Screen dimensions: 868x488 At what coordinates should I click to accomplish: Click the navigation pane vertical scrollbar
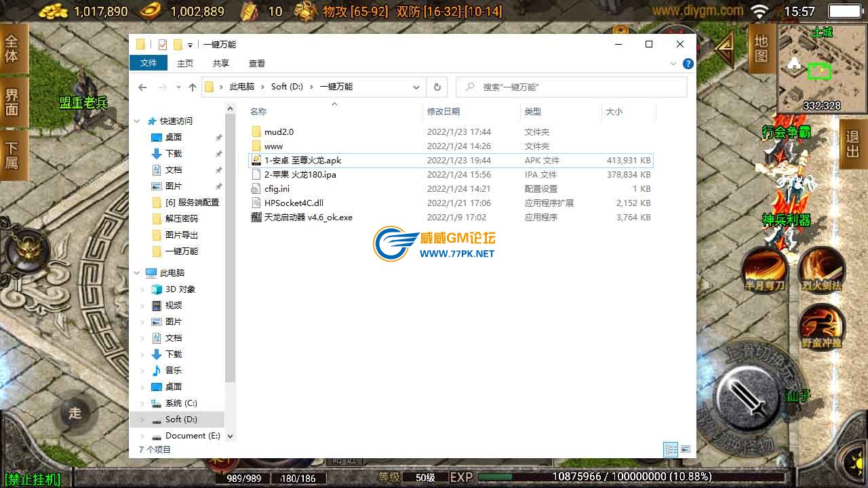pyautogui.click(x=230, y=247)
